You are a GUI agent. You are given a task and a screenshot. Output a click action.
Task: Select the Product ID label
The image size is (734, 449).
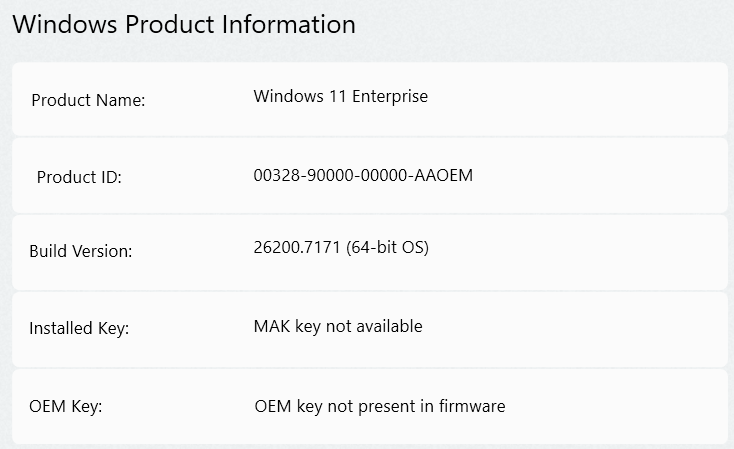click(x=79, y=177)
